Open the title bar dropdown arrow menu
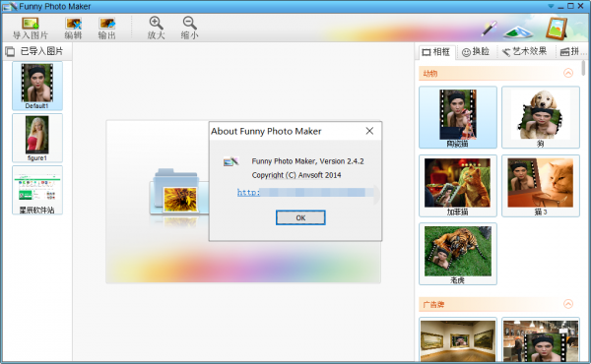591x364 pixels. coord(551,6)
